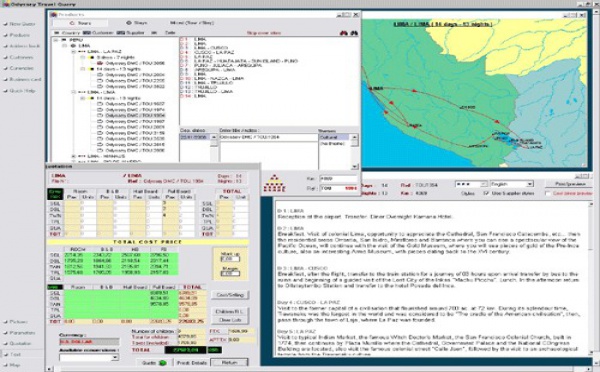Select the Stays eye icon option

point(129,23)
